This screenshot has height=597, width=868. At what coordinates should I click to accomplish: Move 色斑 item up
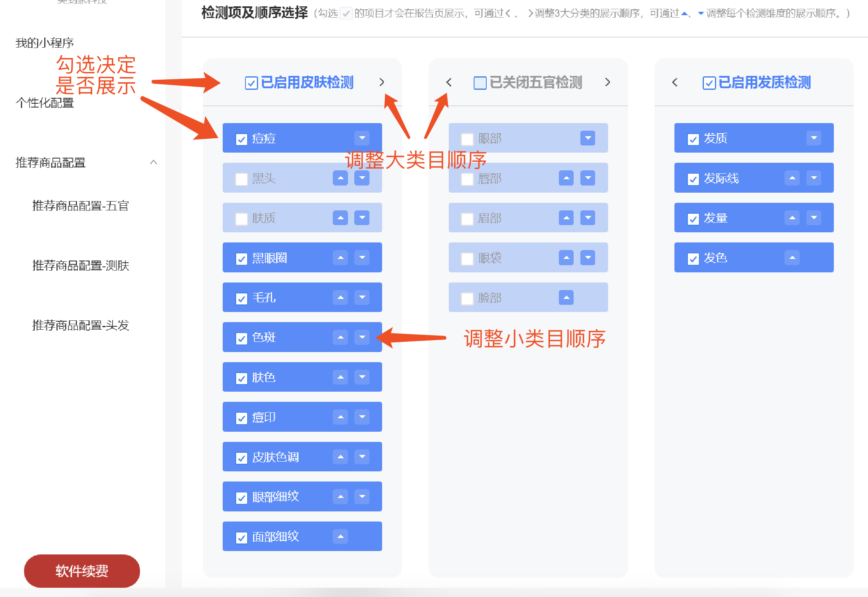[340, 337]
